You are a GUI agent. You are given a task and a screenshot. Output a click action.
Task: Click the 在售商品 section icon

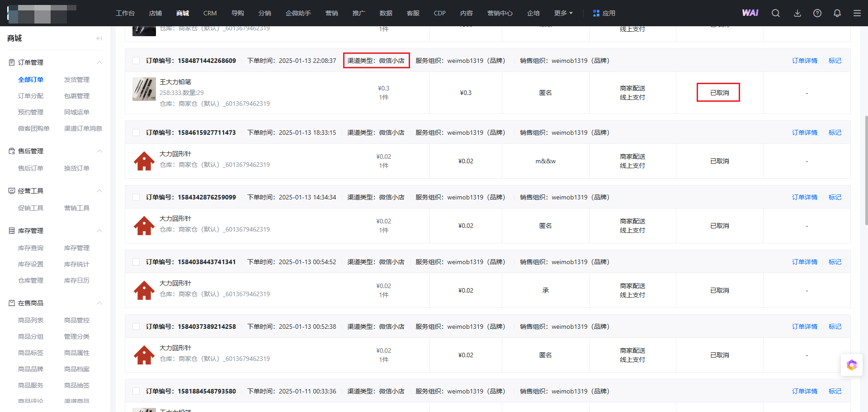(x=12, y=303)
